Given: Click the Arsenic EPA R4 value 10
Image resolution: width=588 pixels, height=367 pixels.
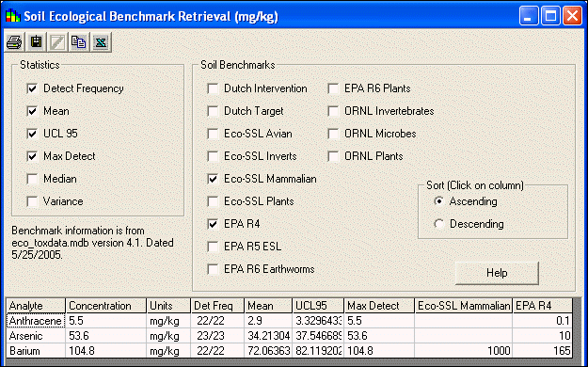Looking at the screenshot, I should coord(543,336).
